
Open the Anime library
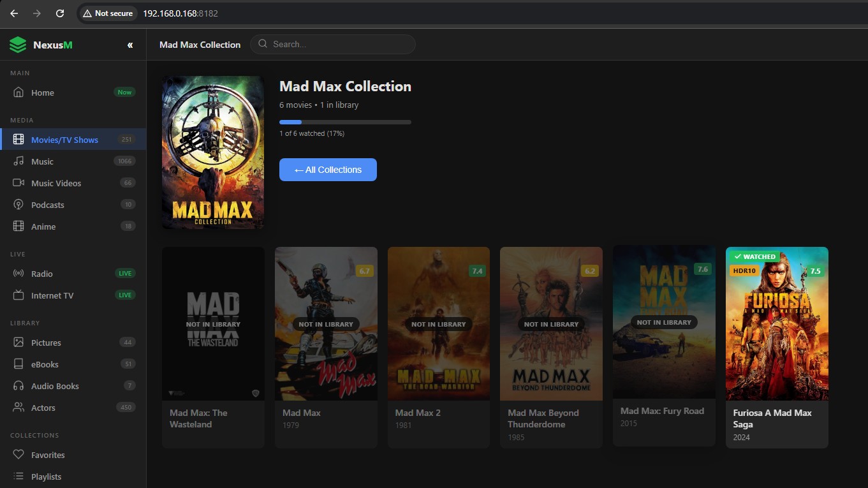tap(43, 226)
